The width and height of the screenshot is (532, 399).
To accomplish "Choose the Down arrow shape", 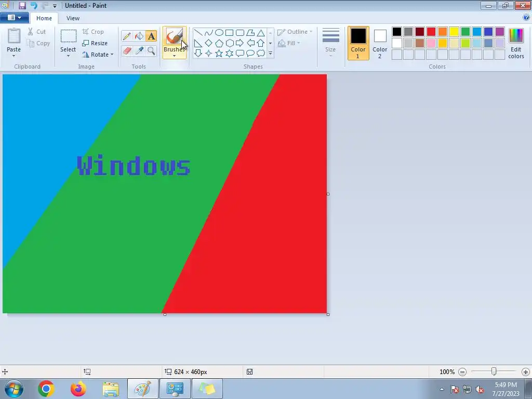I will tap(198, 54).
